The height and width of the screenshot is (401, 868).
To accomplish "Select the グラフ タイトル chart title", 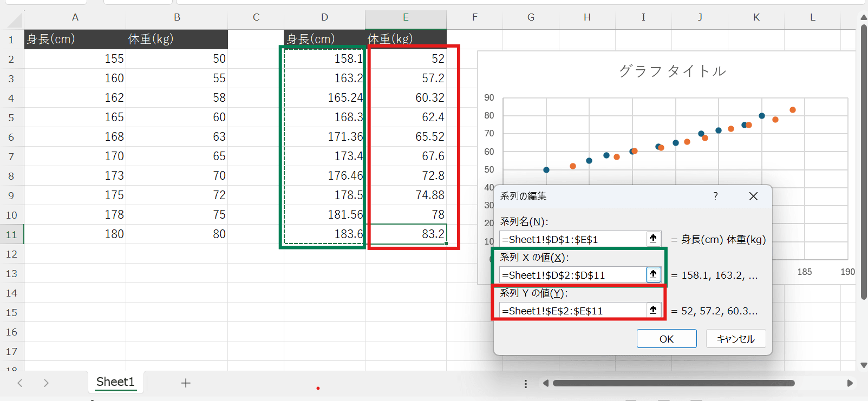I will [672, 71].
